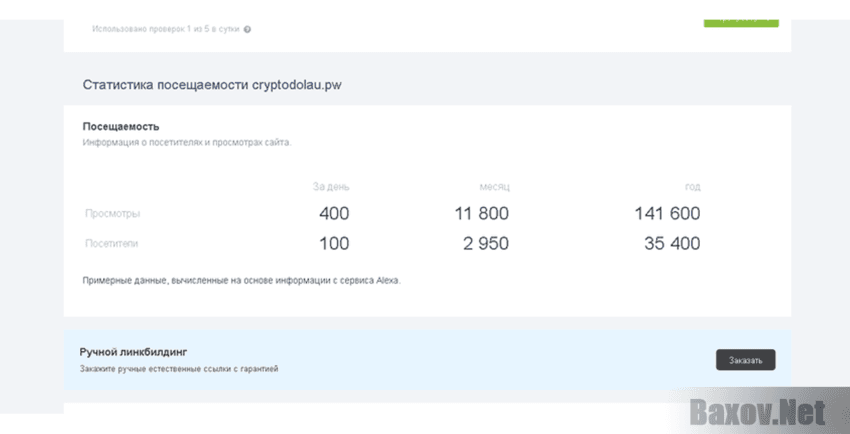Select the daily visitors value 100
The image size is (850, 434).
click(334, 244)
